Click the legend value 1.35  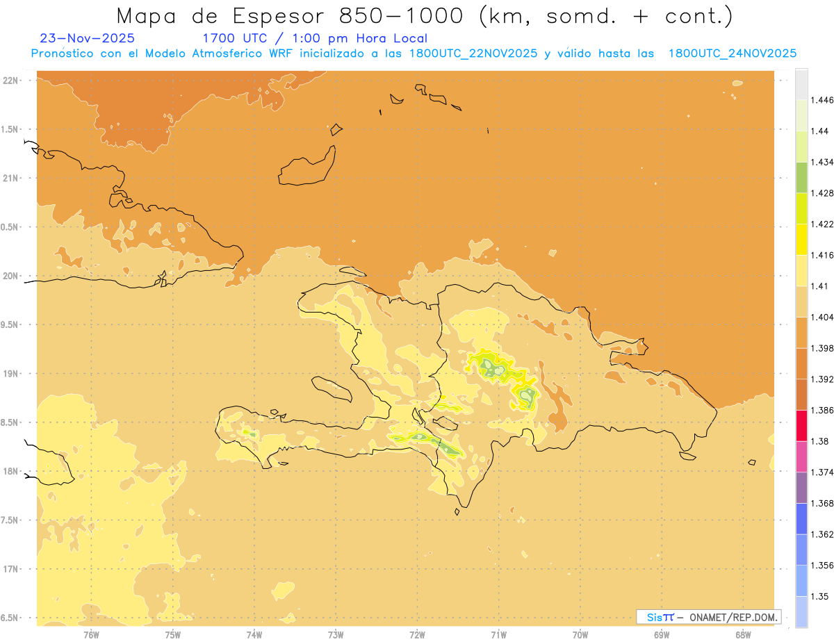(820, 595)
